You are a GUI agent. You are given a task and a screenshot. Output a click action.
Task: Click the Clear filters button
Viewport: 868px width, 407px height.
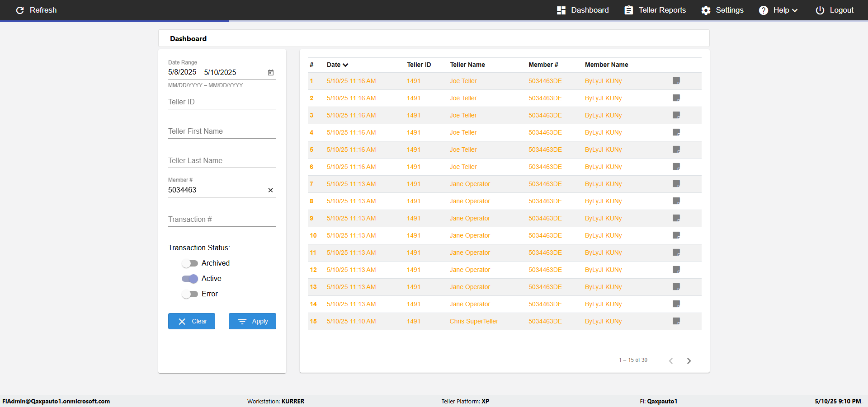coord(192,321)
